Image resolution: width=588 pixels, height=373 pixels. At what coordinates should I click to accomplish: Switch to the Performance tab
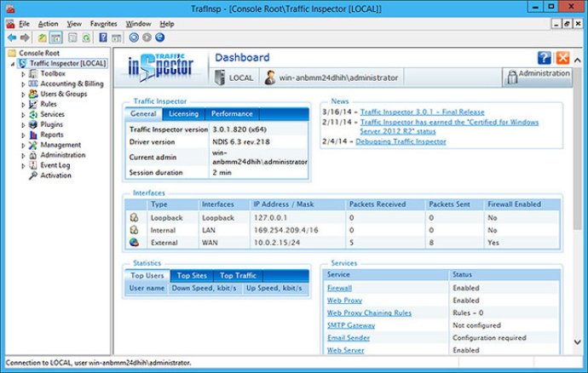(x=232, y=113)
